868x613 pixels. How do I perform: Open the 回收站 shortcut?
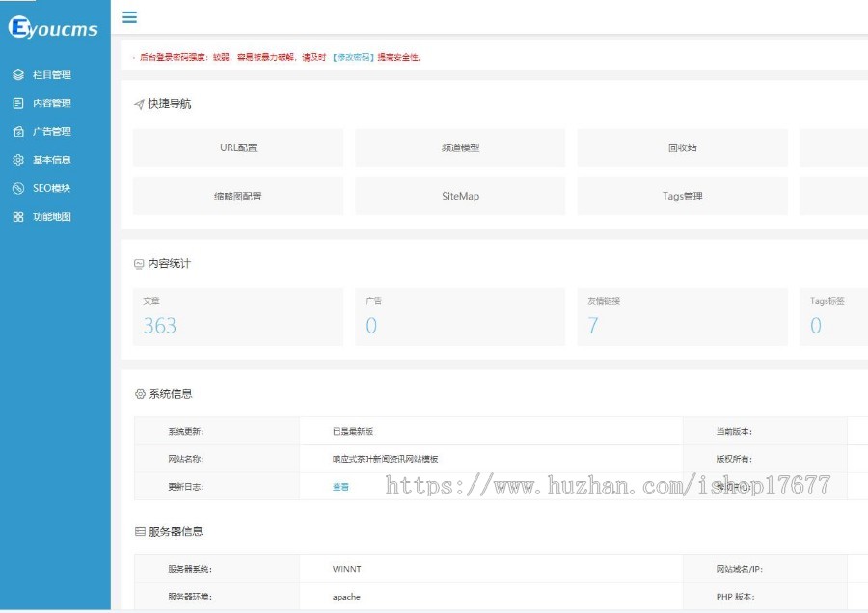click(682, 147)
